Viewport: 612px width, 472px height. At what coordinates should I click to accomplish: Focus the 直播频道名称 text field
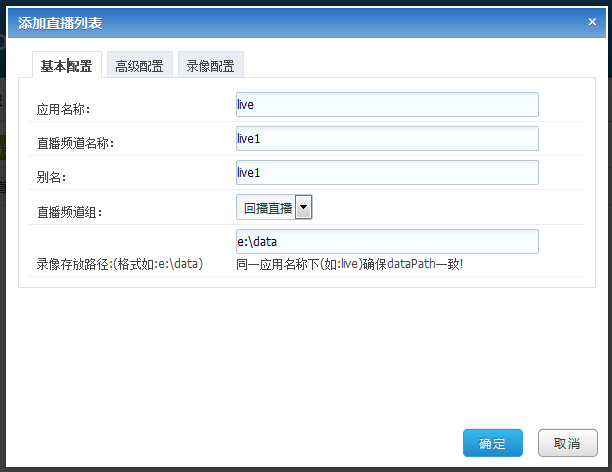coord(387,139)
